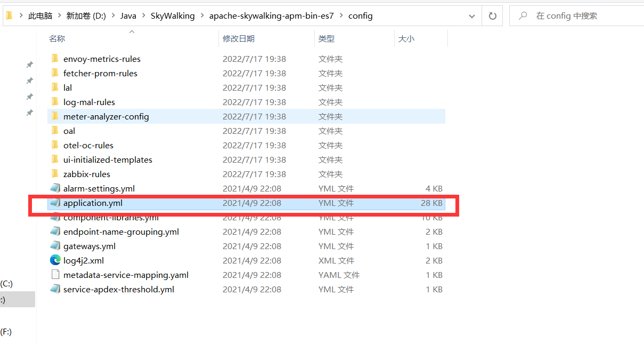This screenshot has width=644, height=343.
Task: Click the zabbix-rules folder icon
Action: click(55, 174)
